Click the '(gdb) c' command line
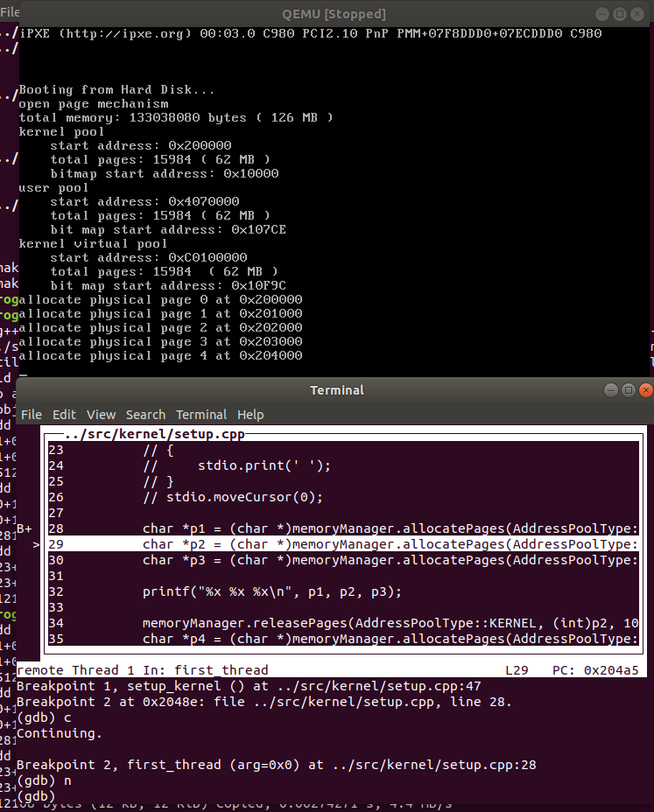This screenshot has width=654, height=812. 44,717
